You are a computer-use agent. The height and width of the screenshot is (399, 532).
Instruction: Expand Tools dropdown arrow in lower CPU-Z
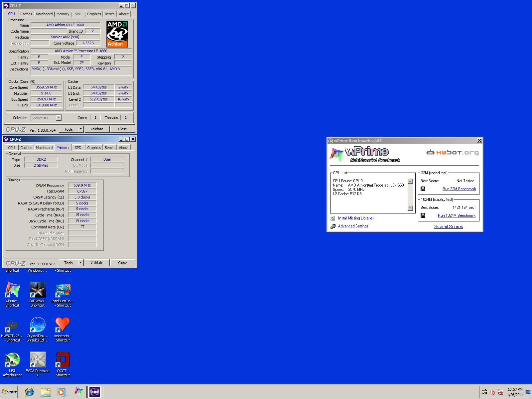click(80, 263)
